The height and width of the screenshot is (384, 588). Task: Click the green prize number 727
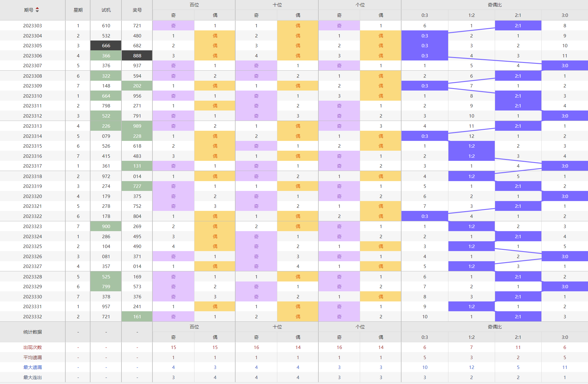(x=137, y=186)
